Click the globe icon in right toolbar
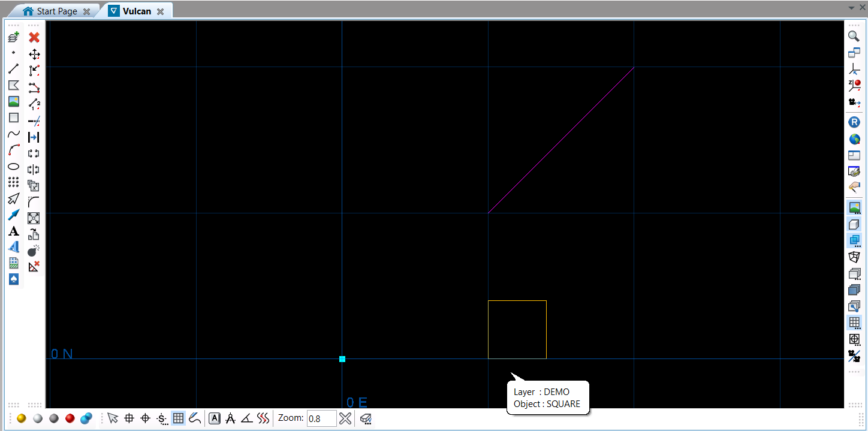 click(854, 139)
